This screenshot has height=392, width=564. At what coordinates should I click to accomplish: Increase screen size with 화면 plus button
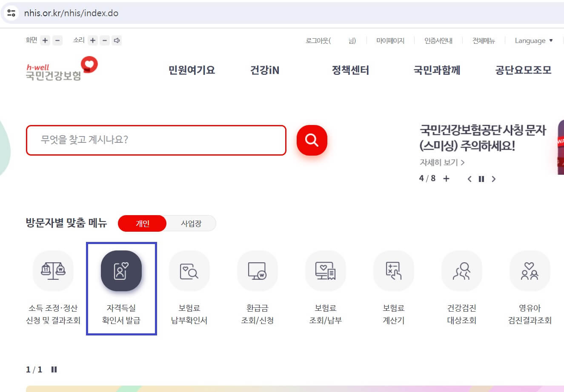pyautogui.click(x=45, y=40)
